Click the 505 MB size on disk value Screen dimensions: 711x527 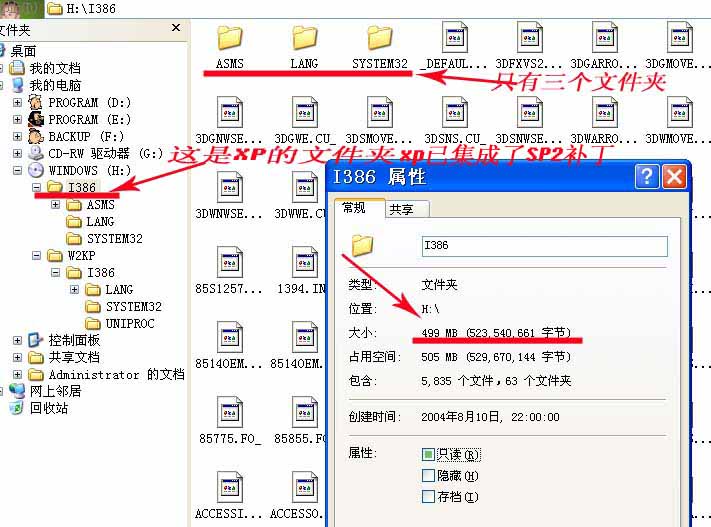coord(496,357)
